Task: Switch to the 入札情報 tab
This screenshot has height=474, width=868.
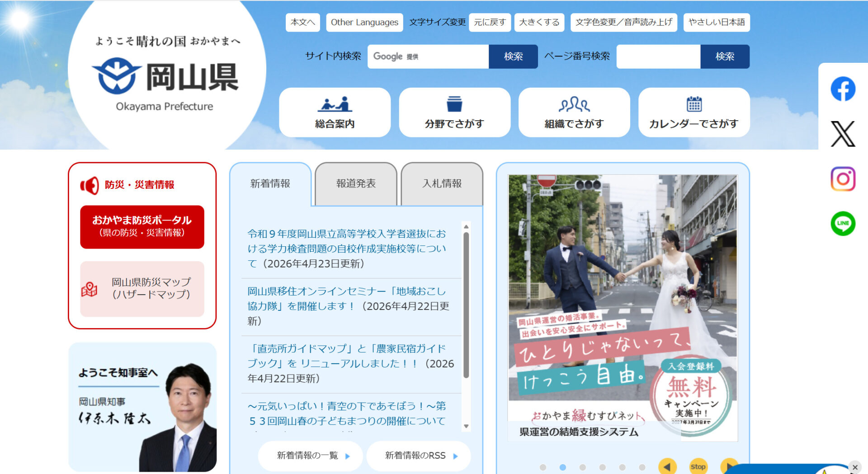Action: click(x=442, y=183)
